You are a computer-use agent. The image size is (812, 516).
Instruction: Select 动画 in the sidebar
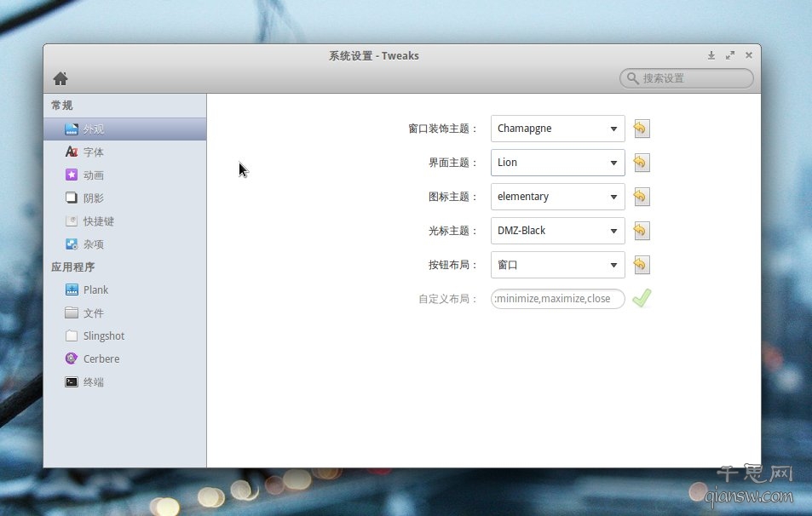pos(94,175)
